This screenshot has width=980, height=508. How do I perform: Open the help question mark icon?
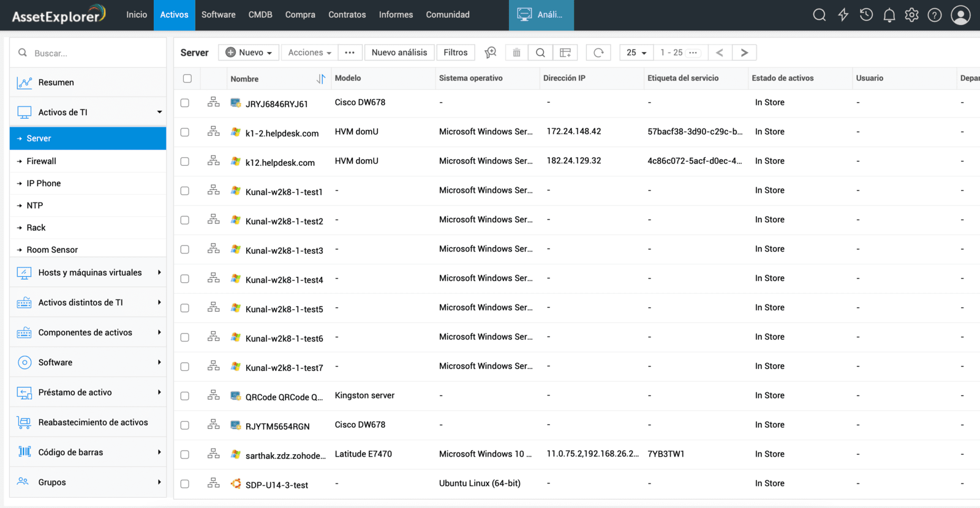click(x=935, y=15)
